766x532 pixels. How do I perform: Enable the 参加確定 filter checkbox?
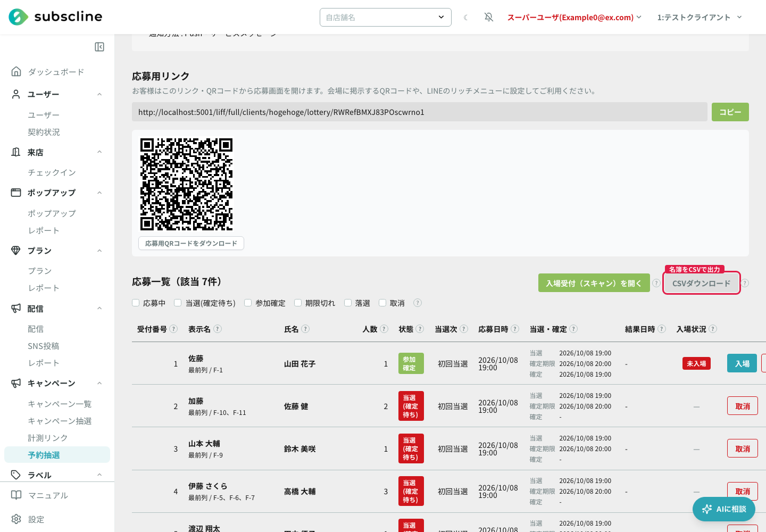248,303
